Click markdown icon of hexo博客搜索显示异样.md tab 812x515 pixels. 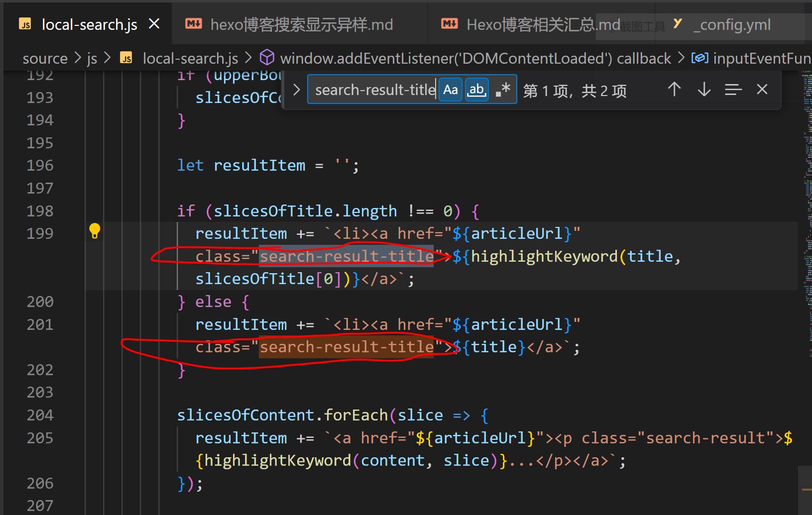click(194, 23)
